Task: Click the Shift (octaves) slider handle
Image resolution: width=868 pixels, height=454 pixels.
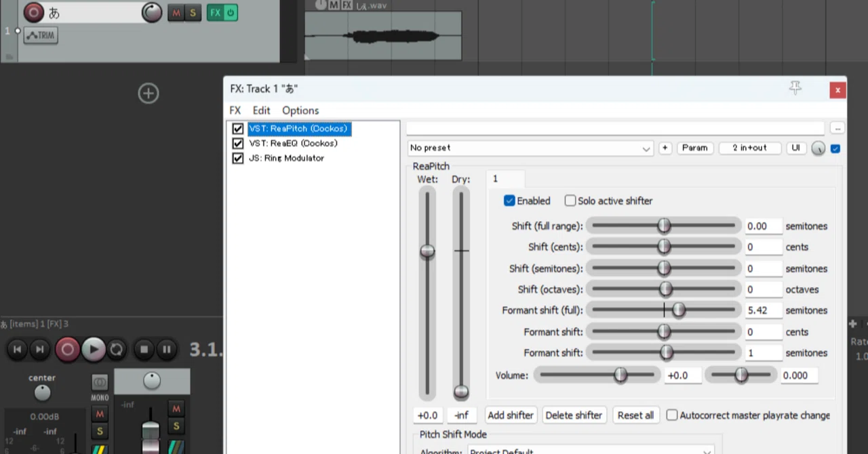Action: pyautogui.click(x=666, y=289)
